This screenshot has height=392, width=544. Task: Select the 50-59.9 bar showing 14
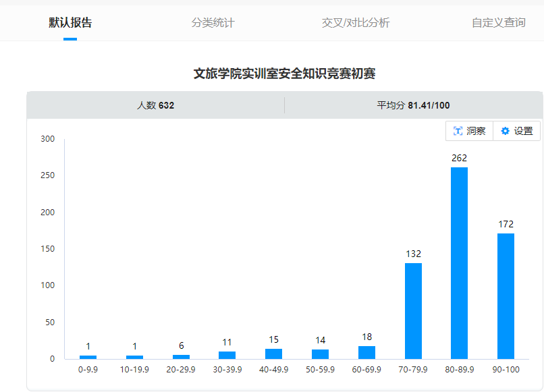coord(320,354)
